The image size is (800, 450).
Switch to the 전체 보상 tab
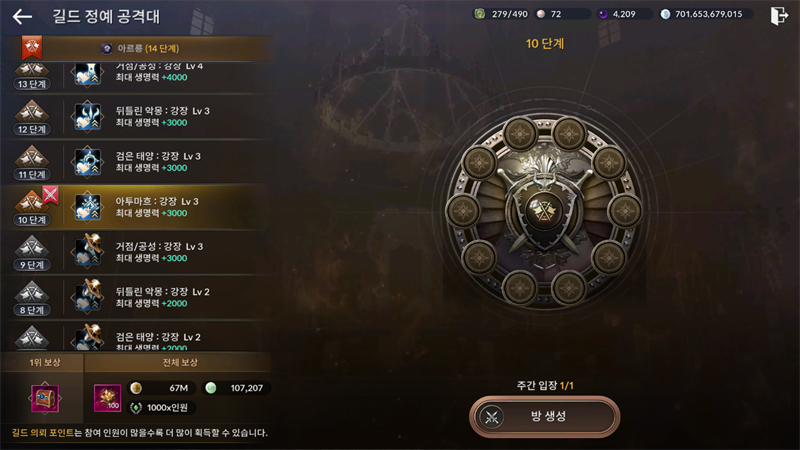179,362
